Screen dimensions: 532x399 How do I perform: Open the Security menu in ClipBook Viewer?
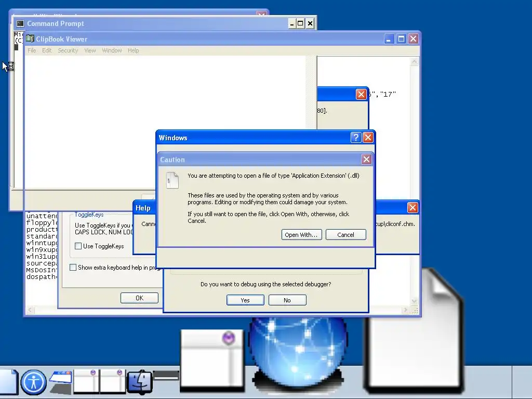pos(68,50)
